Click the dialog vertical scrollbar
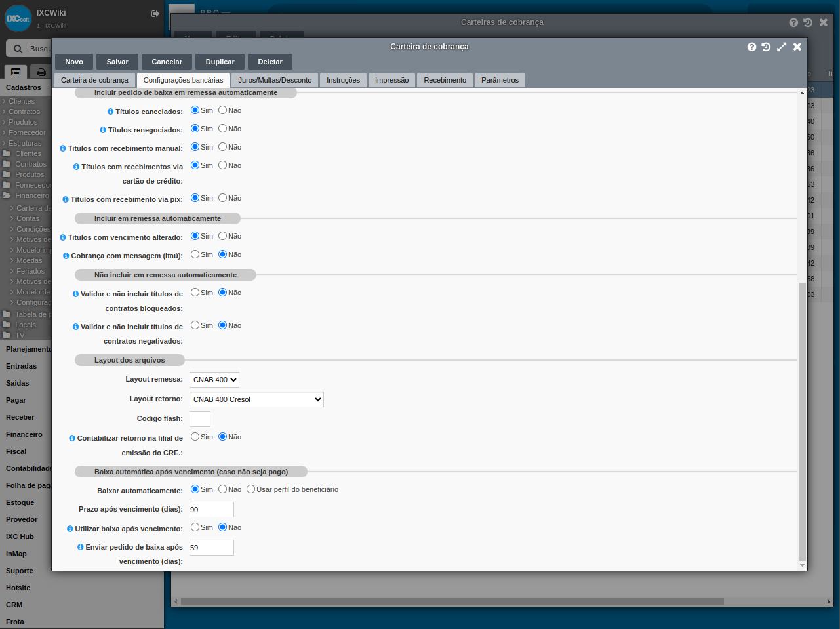This screenshot has width=840, height=629. click(x=802, y=420)
